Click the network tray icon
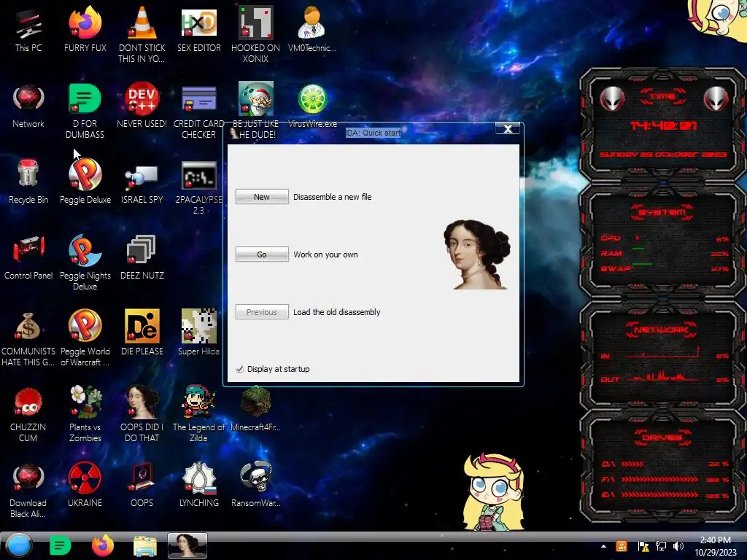The height and width of the screenshot is (560, 747). [661, 546]
